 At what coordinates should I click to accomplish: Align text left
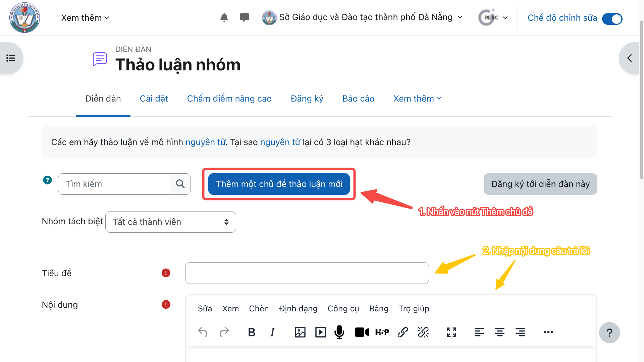(x=479, y=332)
